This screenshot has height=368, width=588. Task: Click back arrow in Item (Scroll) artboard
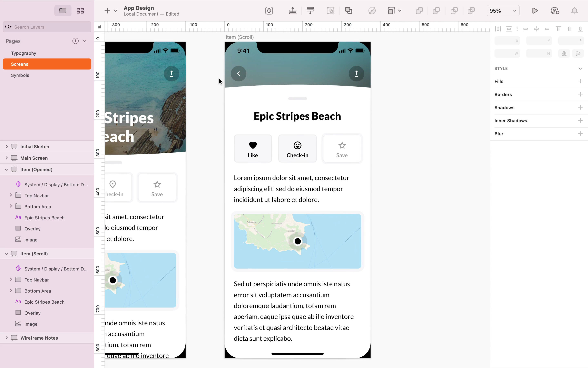coord(238,74)
